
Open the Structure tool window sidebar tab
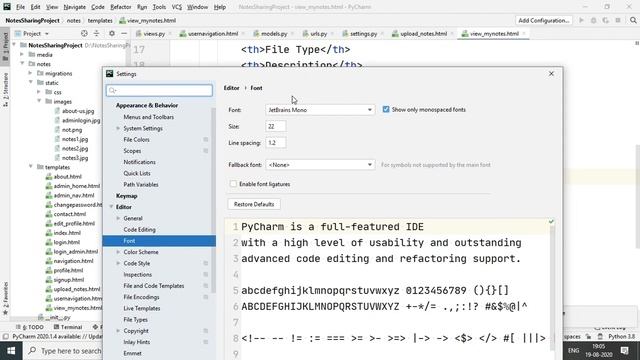[5, 90]
